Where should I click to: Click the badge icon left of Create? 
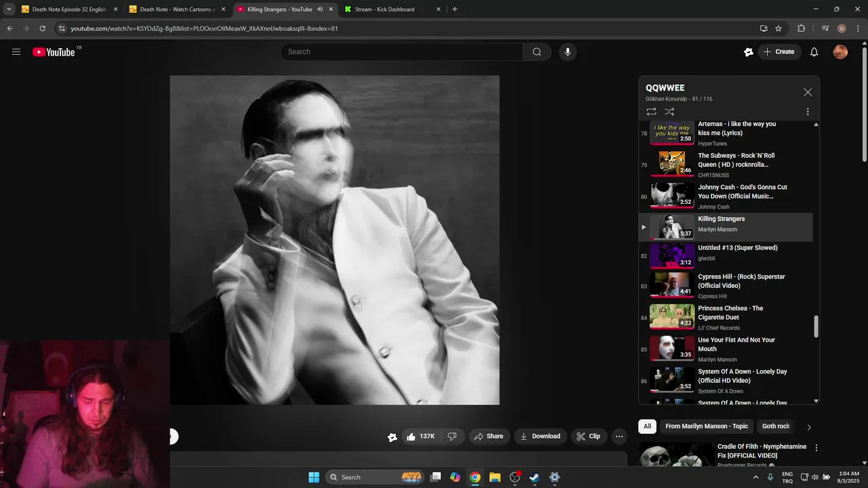tap(749, 52)
